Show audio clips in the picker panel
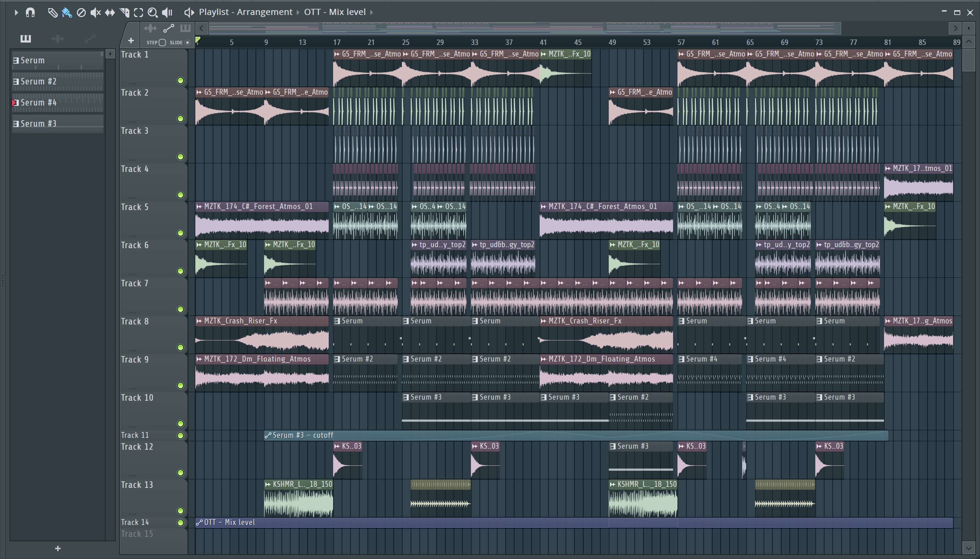The width and height of the screenshot is (980, 559). [58, 38]
